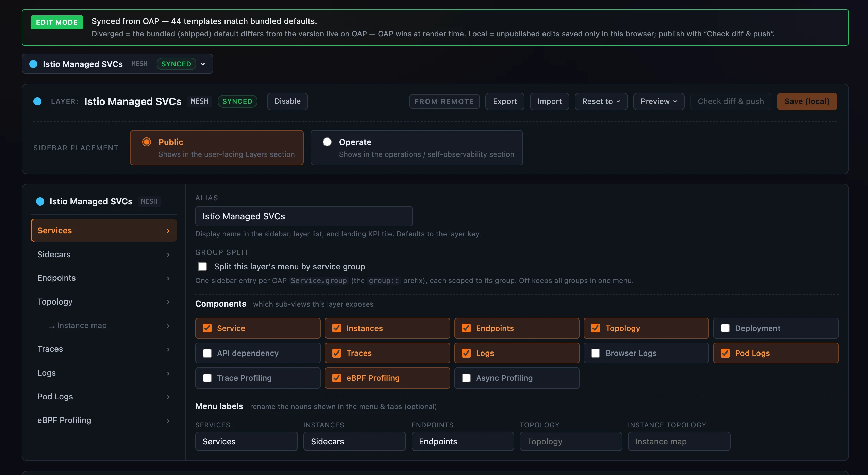Click the blue dot in the sidebar preview header
The width and height of the screenshot is (868, 475).
click(x=40, y=201)
